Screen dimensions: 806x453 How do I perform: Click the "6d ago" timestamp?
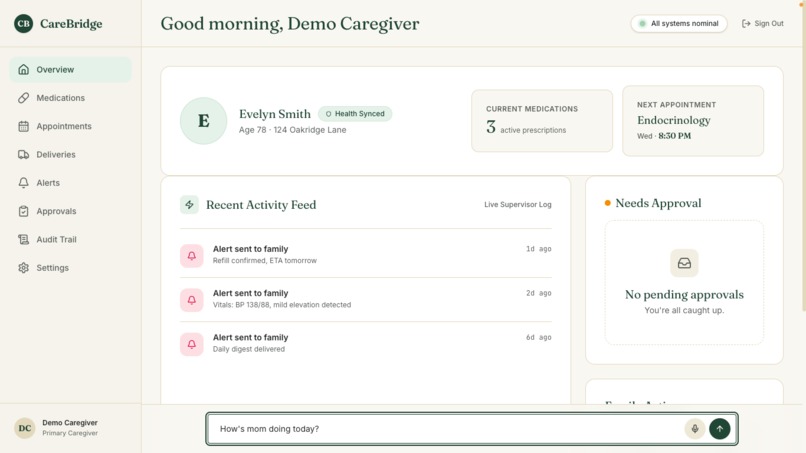(x=538, y=337)
